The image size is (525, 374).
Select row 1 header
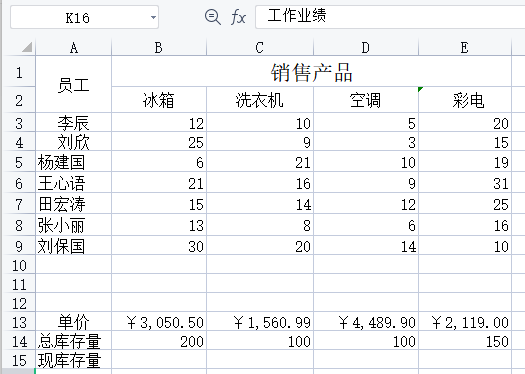[x=19, y=71]
